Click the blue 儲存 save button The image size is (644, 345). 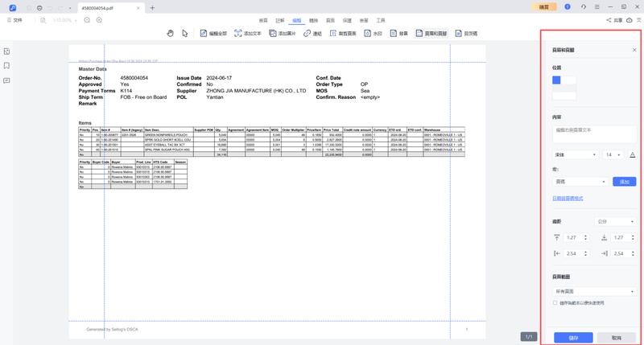pyautogui.click(x=573, y=338)
